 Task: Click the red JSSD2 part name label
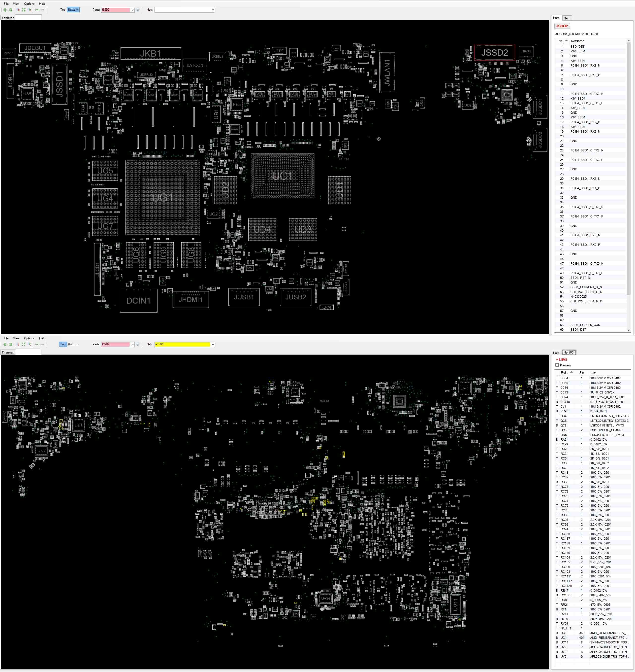coord(562,26)
